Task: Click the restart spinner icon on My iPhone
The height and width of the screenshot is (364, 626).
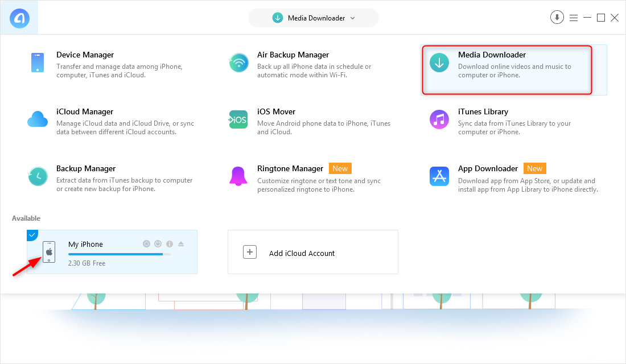Action: coord(146,244)
